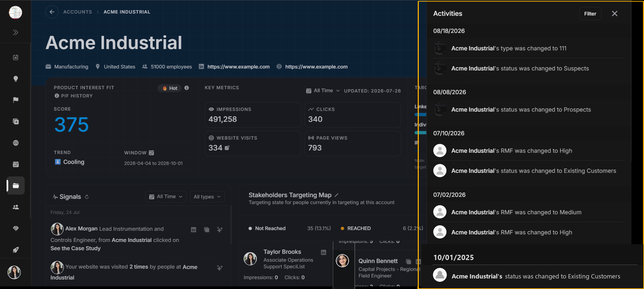Open the AI assistant icon in sidebar
This screenshot has width=644, height=289.
click(15, 57)
